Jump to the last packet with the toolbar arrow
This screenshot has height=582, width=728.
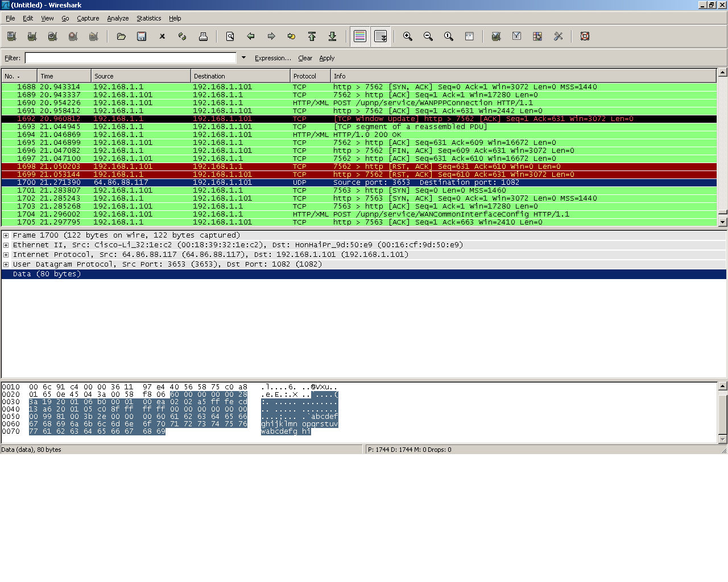point(333,36)
